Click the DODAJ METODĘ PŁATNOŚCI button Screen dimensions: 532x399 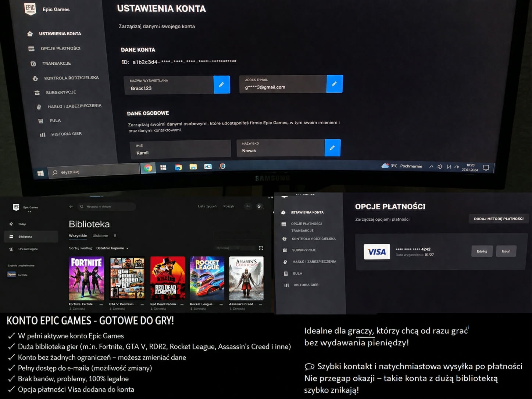(x=498, y=219)
